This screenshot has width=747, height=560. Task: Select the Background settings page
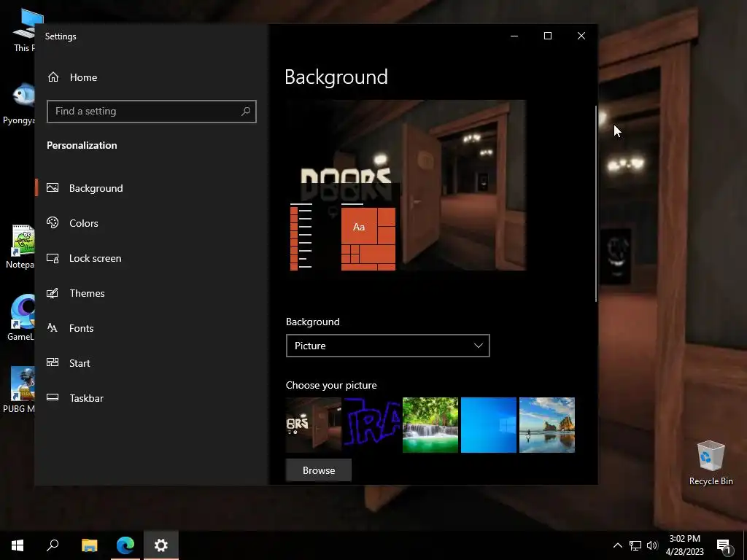152,188
